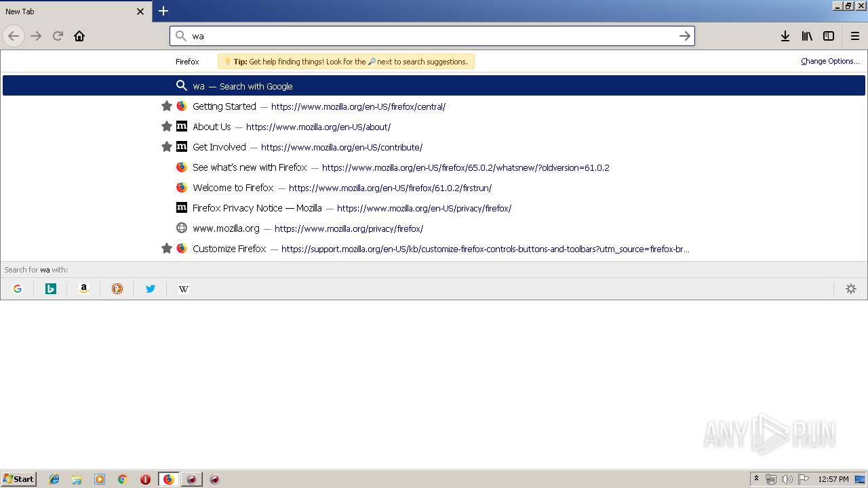Open Getting Started bookmark suggestion

click(434, 106)
